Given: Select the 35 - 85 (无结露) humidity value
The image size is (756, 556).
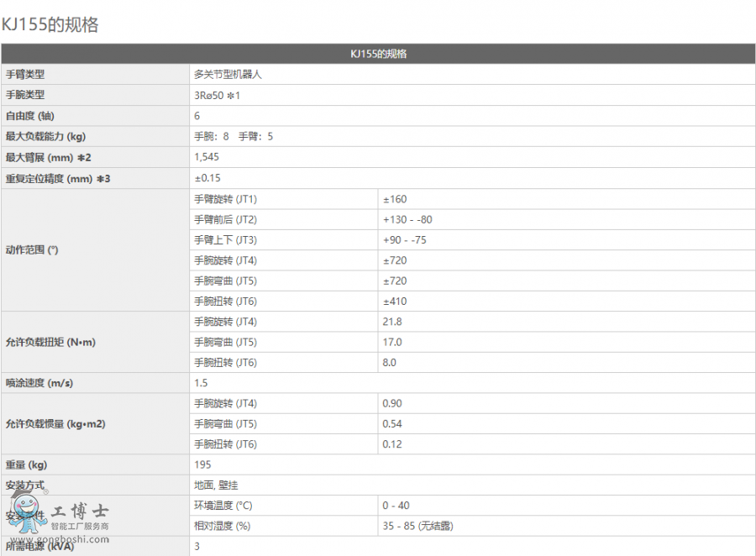Looking at the screenshot, I should pyautogui.click(x=417, y=526).
